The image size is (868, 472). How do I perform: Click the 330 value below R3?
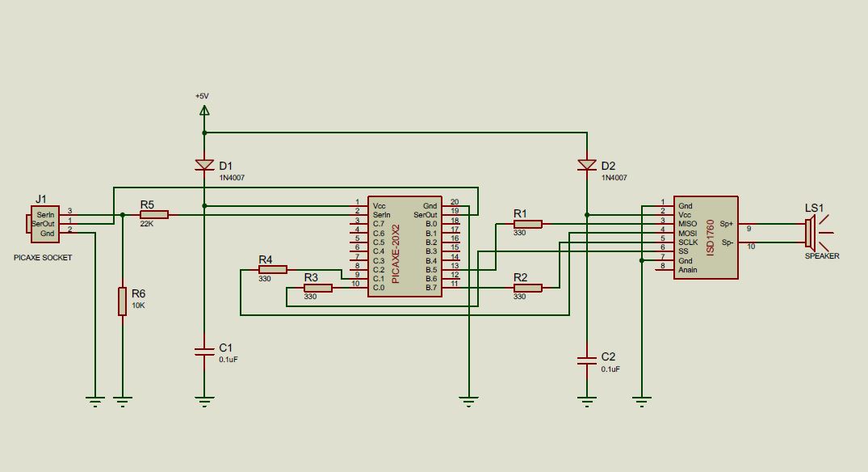(310, 297)
